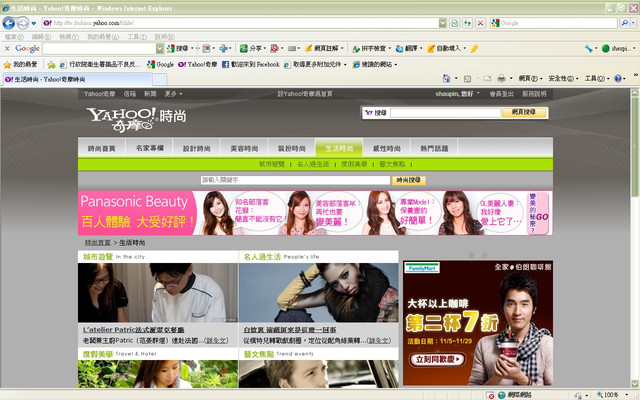Click the Google toolbar 搜尋 button
Viewport: 640px width, 400px height.
click(178, 49)
